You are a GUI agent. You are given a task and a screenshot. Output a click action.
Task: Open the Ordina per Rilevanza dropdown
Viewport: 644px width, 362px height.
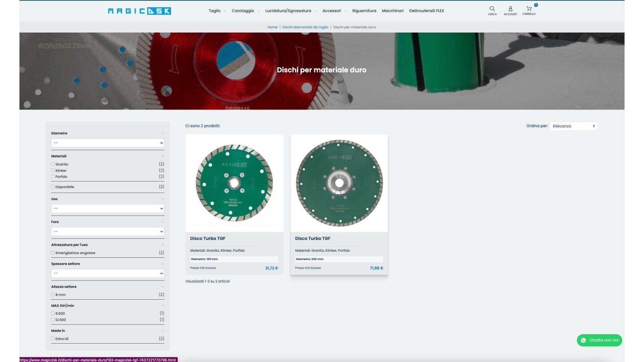pyautogui.click(x=574, y=126)
